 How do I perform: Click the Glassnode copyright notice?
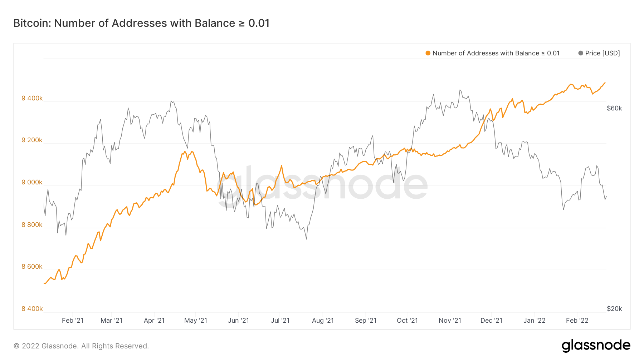click(81, 346)
